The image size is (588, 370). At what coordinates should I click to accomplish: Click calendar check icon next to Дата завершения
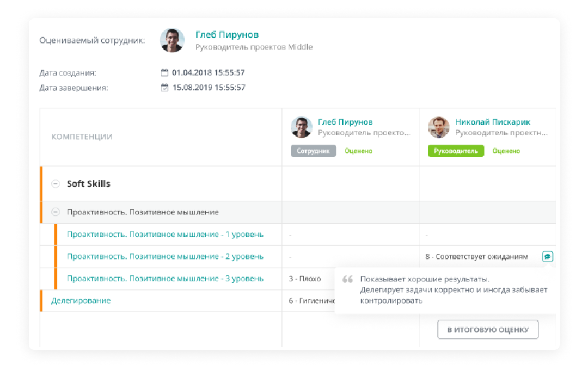click(164, 88)
